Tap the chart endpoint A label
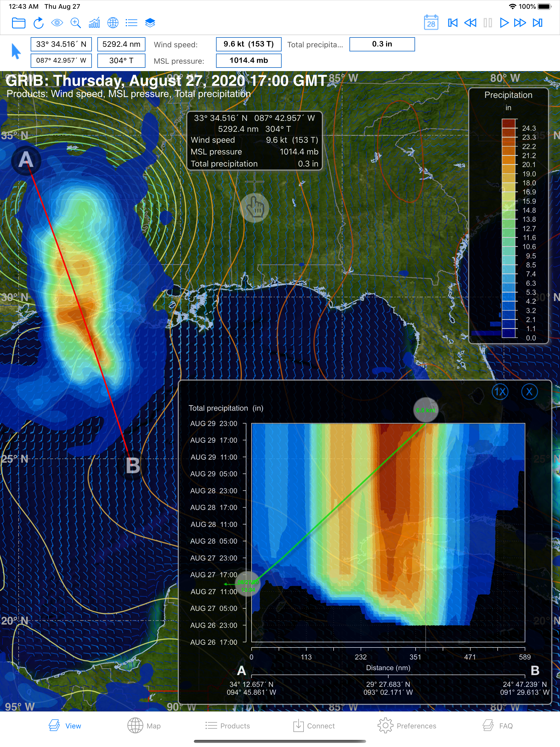This screenshot has height=747, width=560. coord(241,671)
